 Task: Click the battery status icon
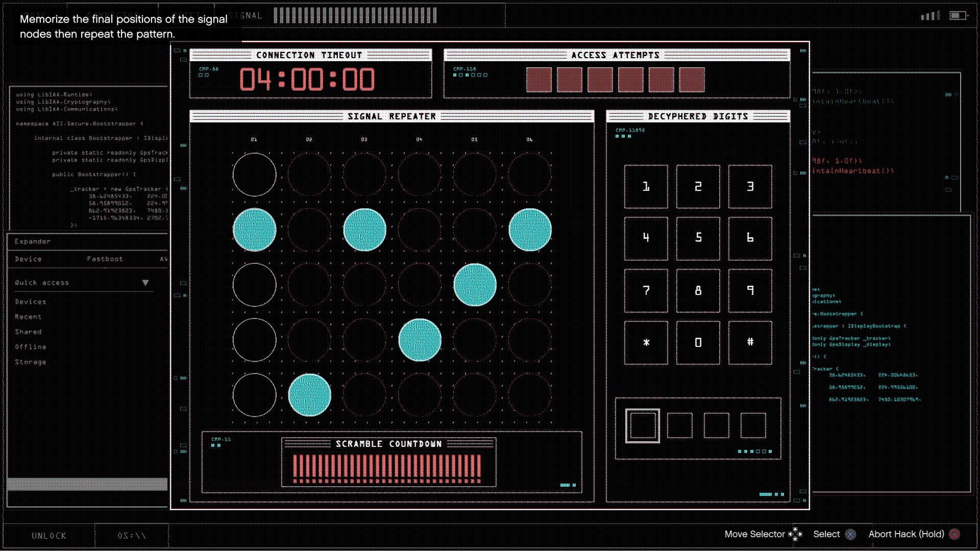(x=958, y=16)
